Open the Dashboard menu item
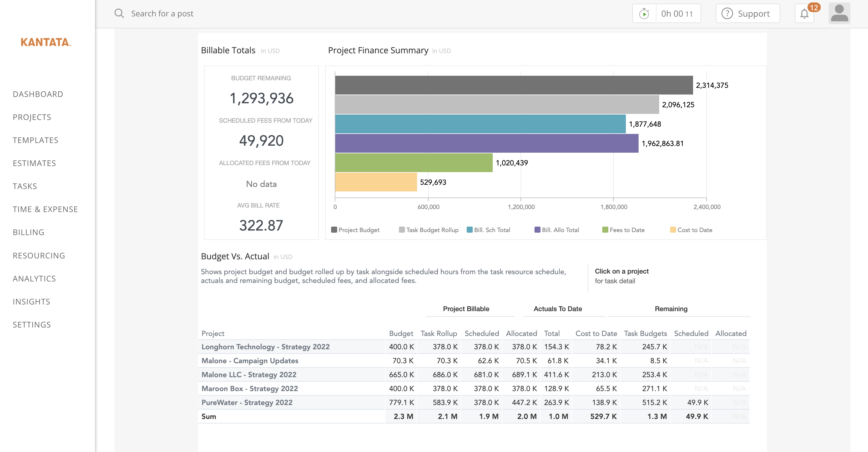 38,94
